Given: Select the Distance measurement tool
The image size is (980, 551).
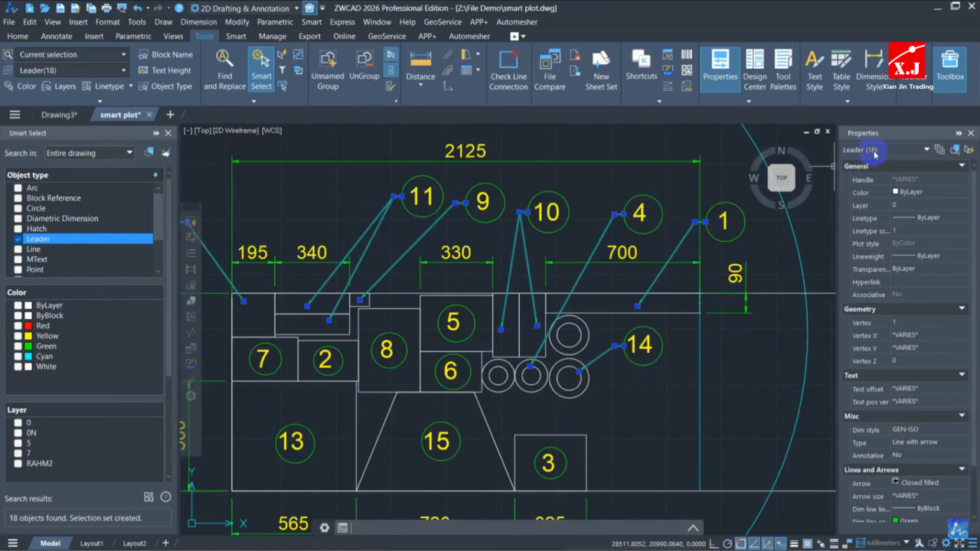Looking at the screenshot, I should click(x=420, y=67).
